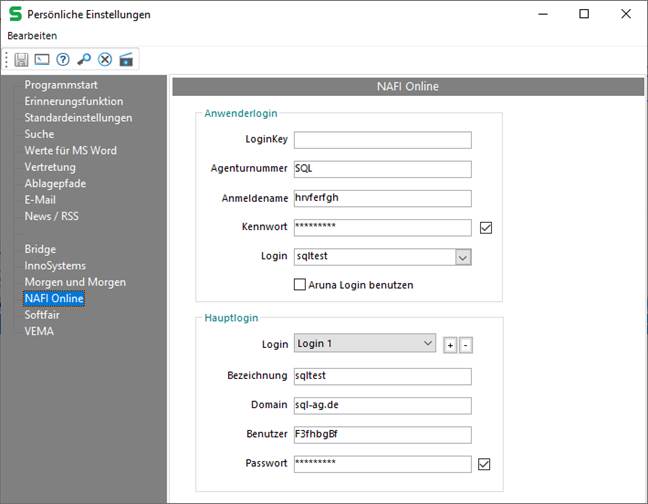Screen dimensions: 648x504
Task: Toggle checkbox next to Kennwort field
Action: point(486,228)
